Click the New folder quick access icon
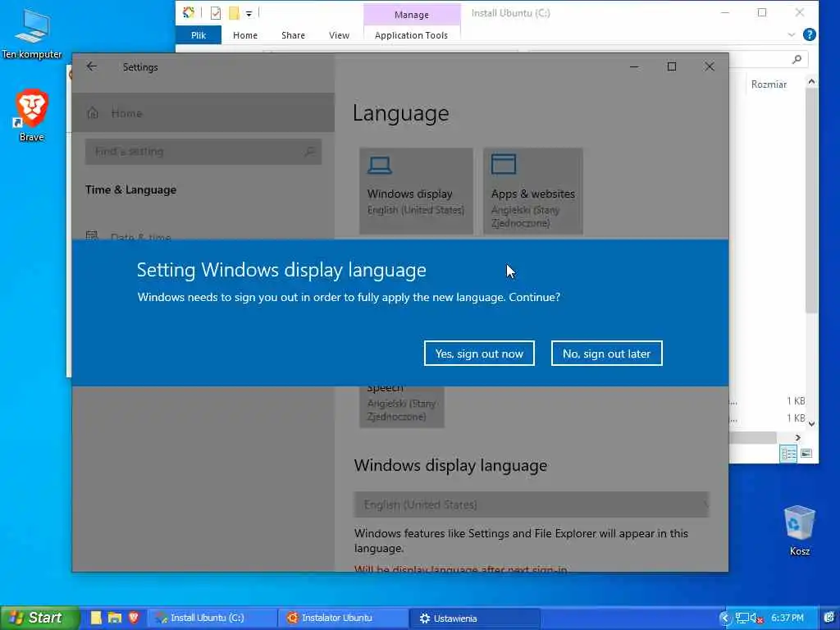840x630 pixels. click(x=234, y=13)
